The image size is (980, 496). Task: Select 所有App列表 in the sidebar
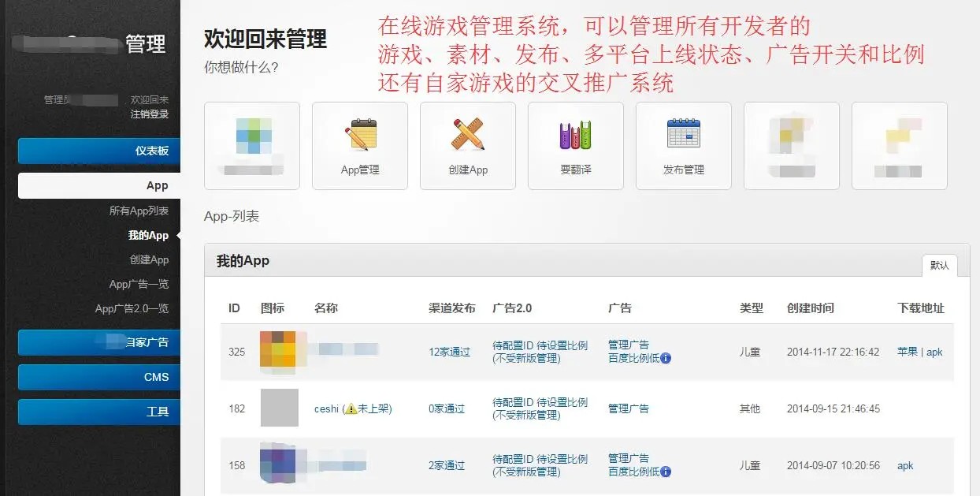coord(140,211)
